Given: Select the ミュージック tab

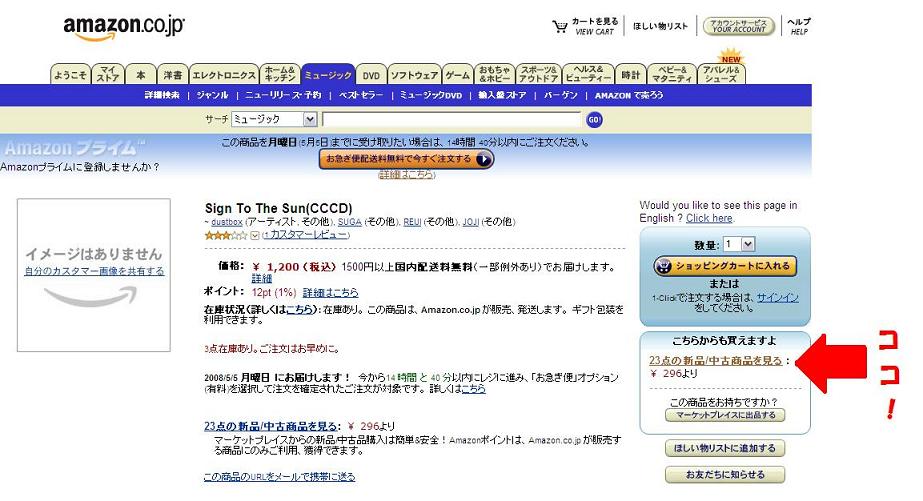Looking at the screenshot, I should pos(328,75).
